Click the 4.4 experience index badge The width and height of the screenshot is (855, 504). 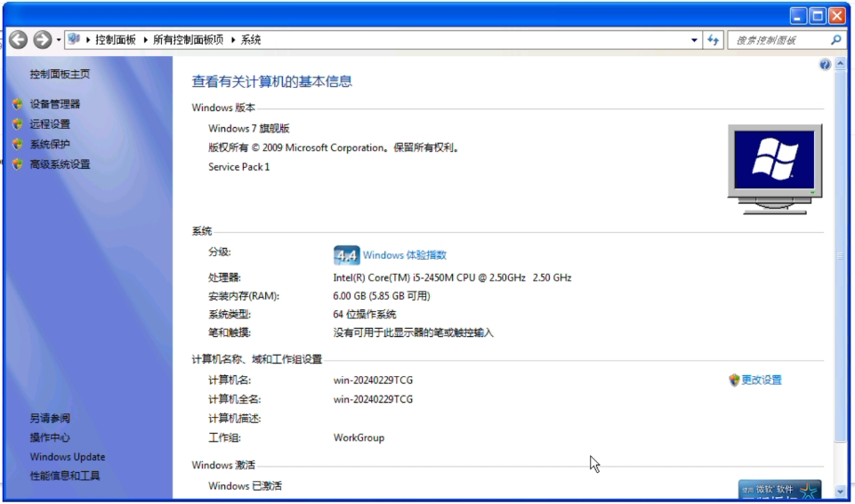pyautogui.click(x=346, y=255)
